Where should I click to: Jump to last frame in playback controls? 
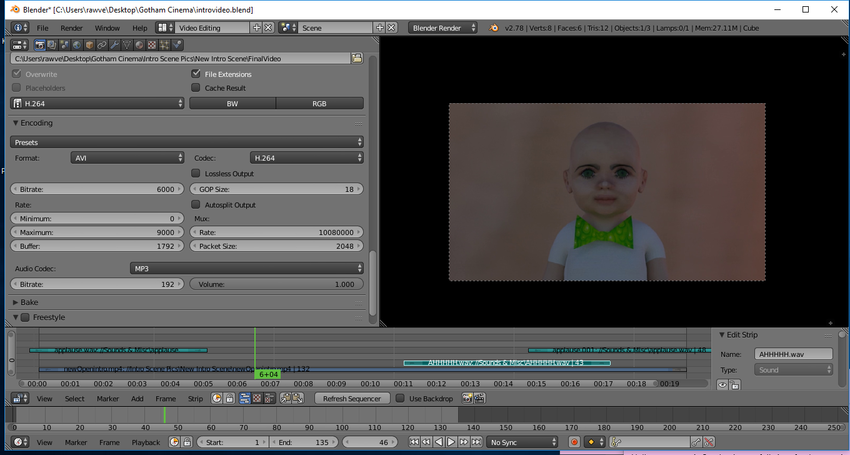click(476, 442)
